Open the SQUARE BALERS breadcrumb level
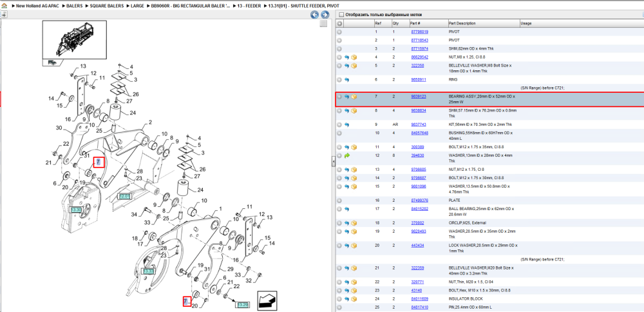Screen dimensions: 644x312 pyautogui.click(x=106, y=6)
